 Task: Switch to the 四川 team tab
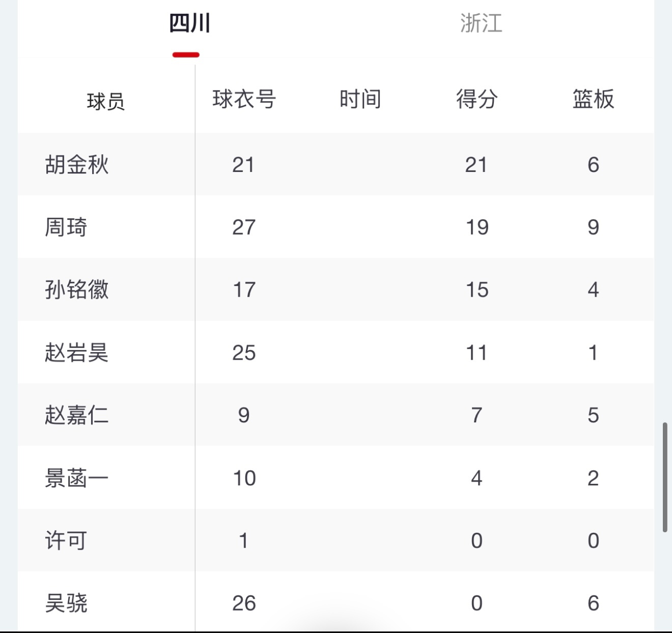point(189,24)
